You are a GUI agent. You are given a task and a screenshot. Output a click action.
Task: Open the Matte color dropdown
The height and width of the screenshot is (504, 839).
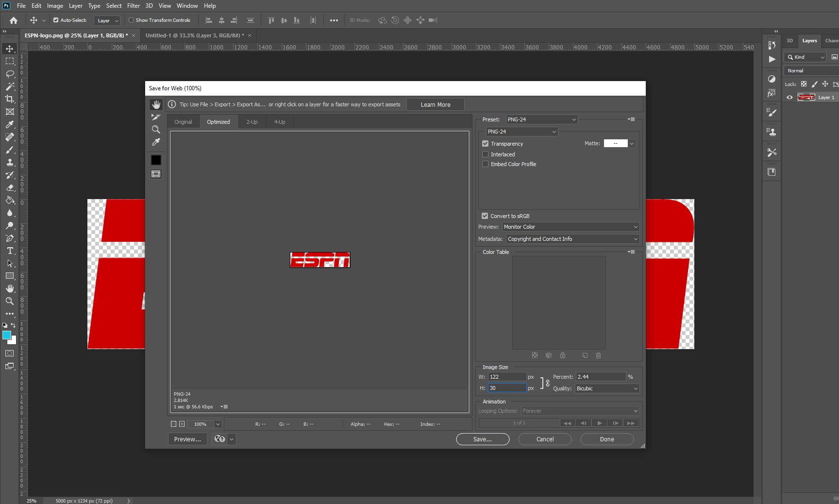point(632,144)
